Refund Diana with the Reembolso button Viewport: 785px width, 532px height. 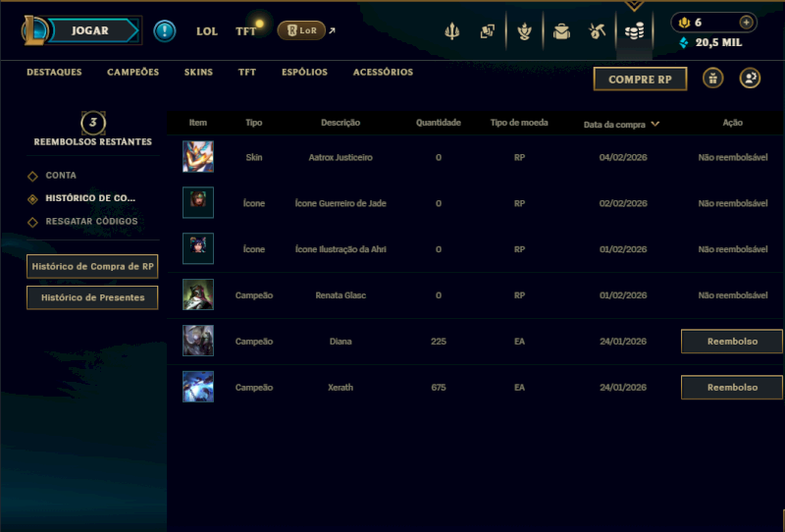732,342
